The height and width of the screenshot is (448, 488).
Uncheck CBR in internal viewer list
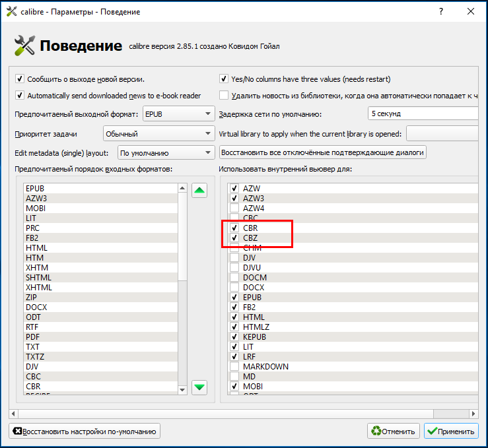(234, 228)
